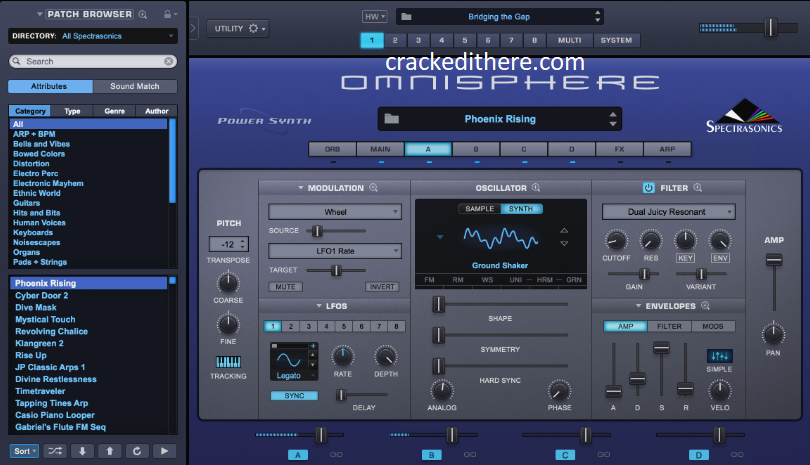810x465 pixels.
Task: Switch oscillator to Synth mode
Action: [521, 209]
